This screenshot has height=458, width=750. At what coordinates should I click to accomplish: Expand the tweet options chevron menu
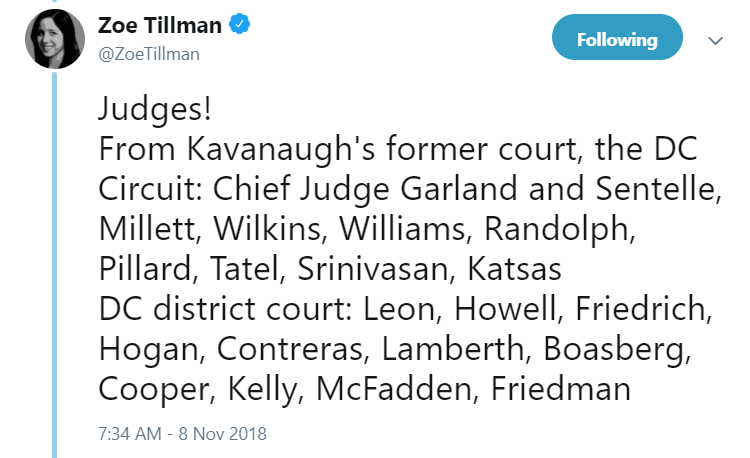pos(715,41)
